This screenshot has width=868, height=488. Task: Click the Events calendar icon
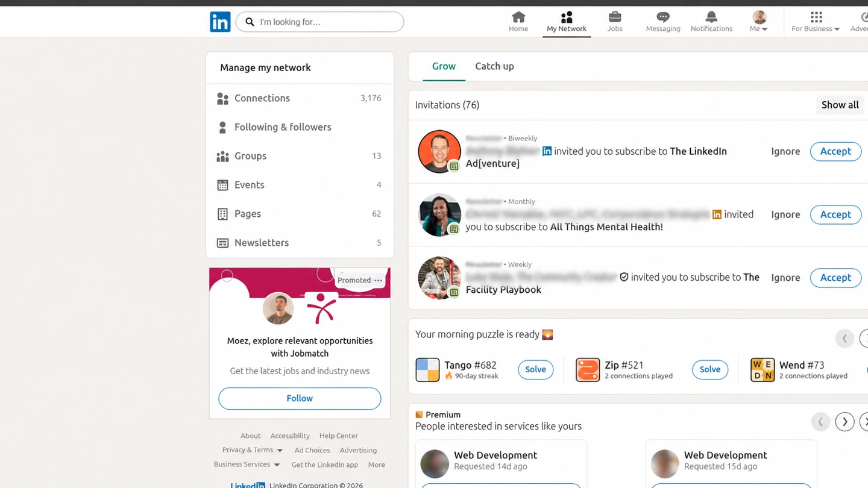pyautogui.click(x=222, y=185)
